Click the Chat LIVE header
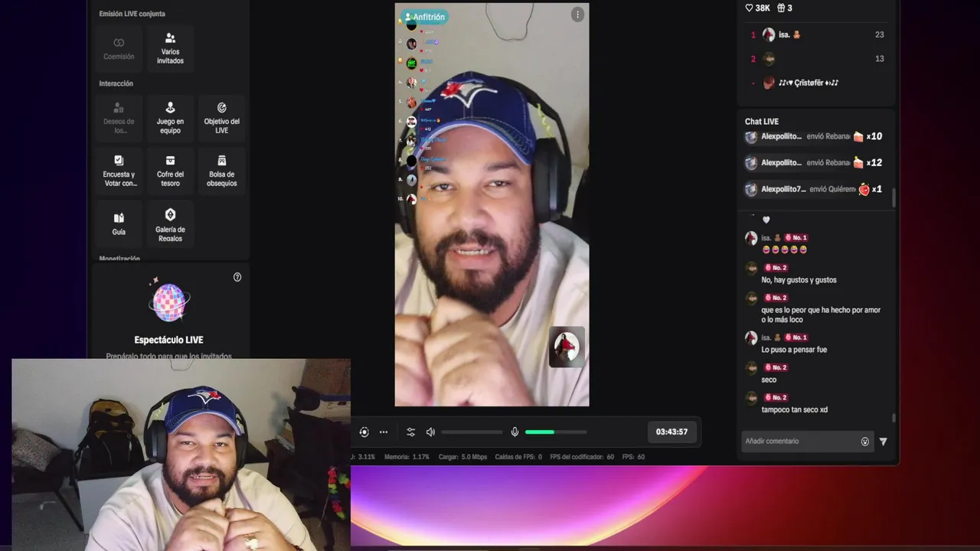 [762, 122]
